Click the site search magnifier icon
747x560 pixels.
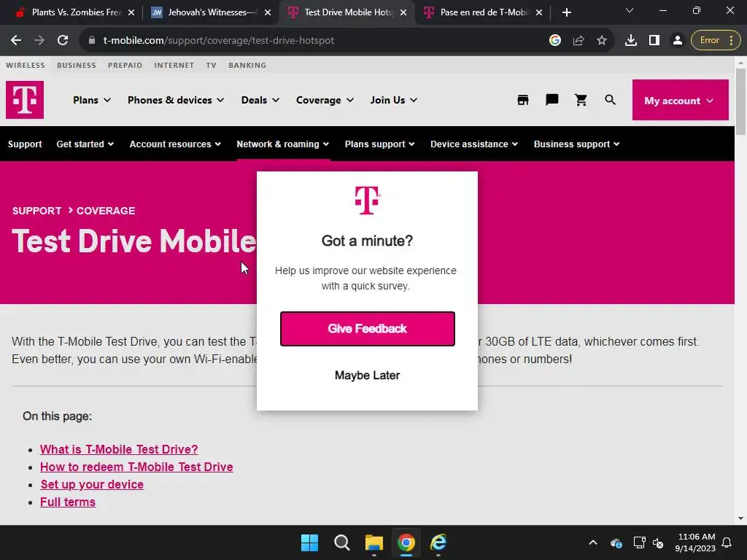pos(610,99)
